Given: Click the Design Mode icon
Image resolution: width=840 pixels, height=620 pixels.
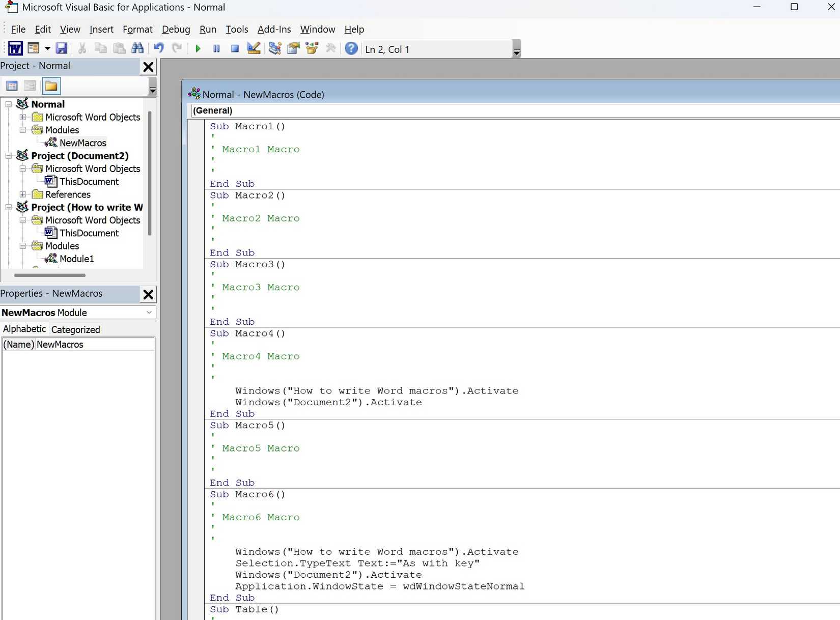Looking at the screenshot, I should coord(254,48).
